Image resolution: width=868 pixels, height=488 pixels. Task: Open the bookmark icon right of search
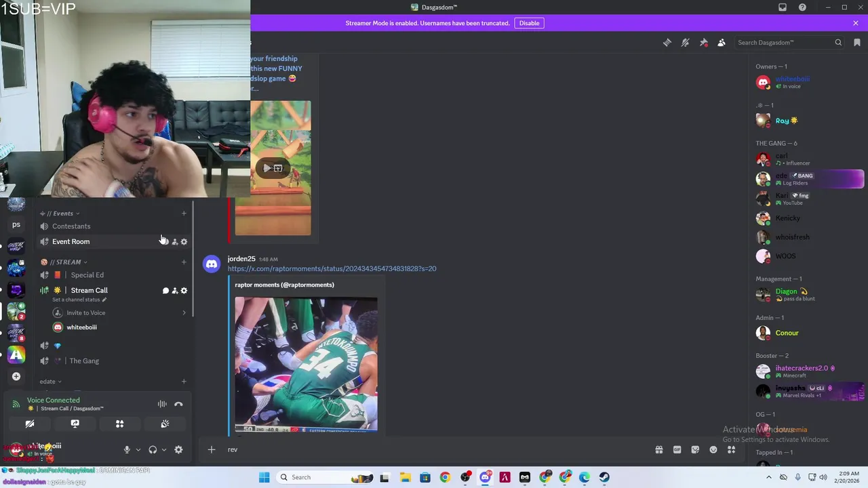click(857, 43)
